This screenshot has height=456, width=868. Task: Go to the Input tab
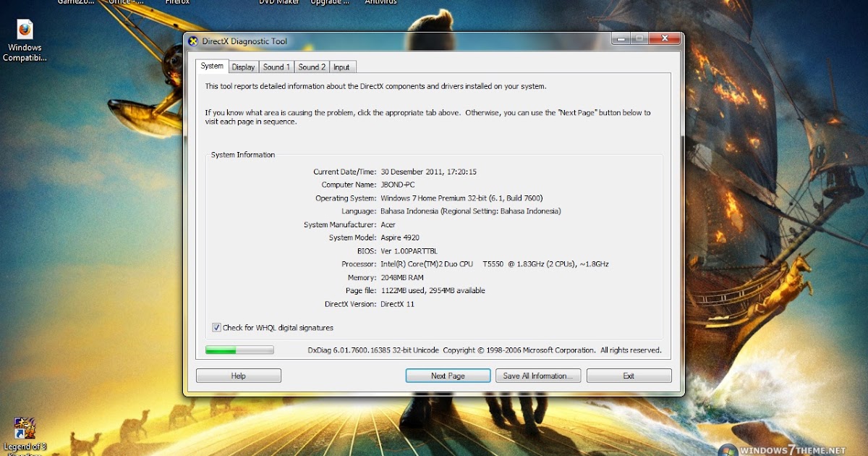pyautogui.click(x=341, y=67)
